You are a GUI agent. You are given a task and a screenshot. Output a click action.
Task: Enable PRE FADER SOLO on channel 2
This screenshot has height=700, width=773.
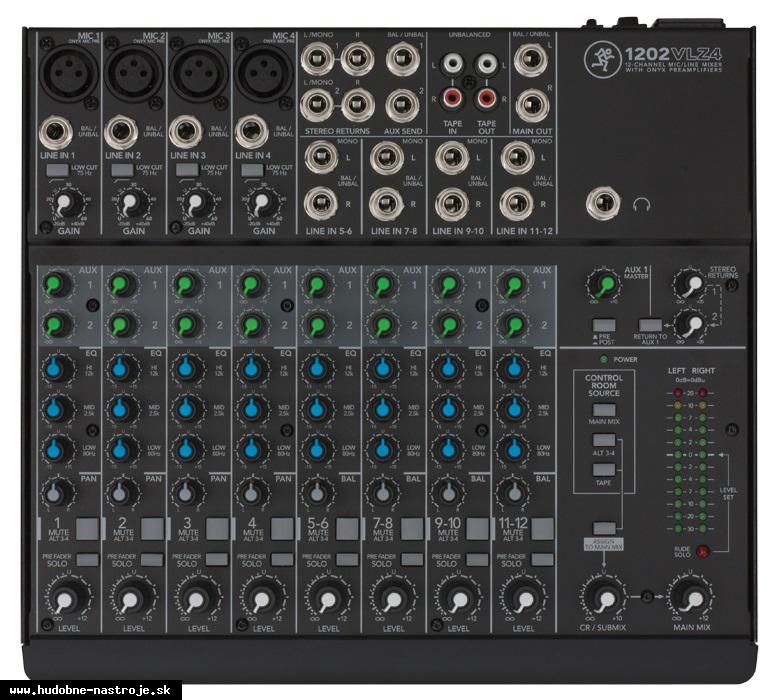point(152,560)
